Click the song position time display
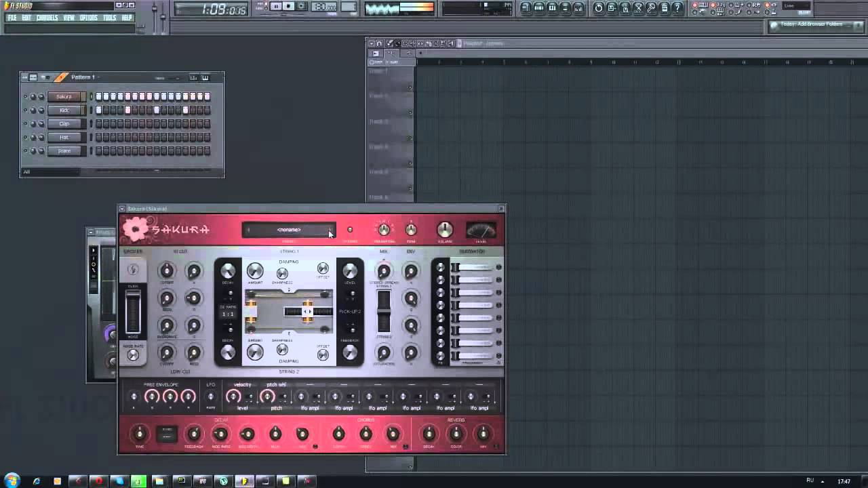Image resolution: width=868 pixels, height=488 pixels. [212, 9]
